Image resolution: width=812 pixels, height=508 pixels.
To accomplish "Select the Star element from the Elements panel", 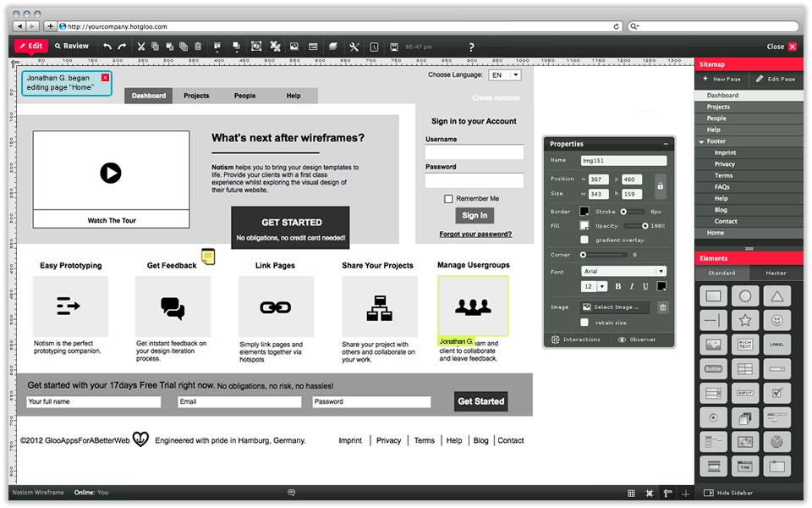I will click(744, 318).
